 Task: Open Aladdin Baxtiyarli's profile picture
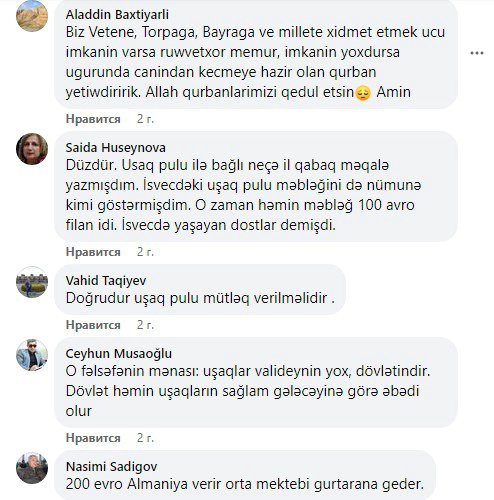pos(32,16)
